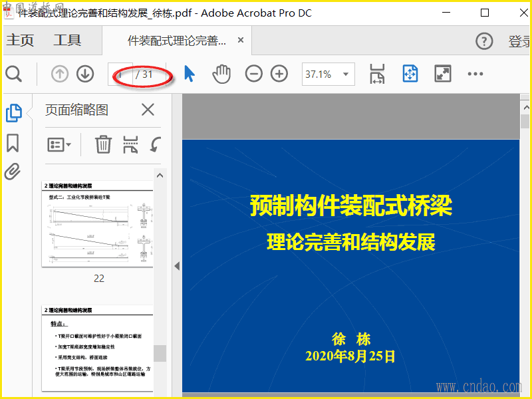
Task: Click the insert/extract pages icon in thumbnails
Action: coord(130,144)
